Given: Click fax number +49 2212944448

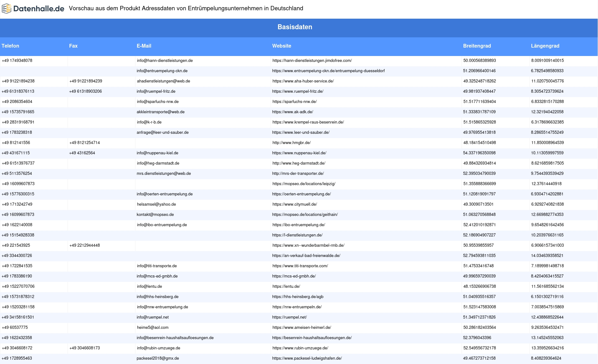Looking at the screenshot, I should coord(85,245).
